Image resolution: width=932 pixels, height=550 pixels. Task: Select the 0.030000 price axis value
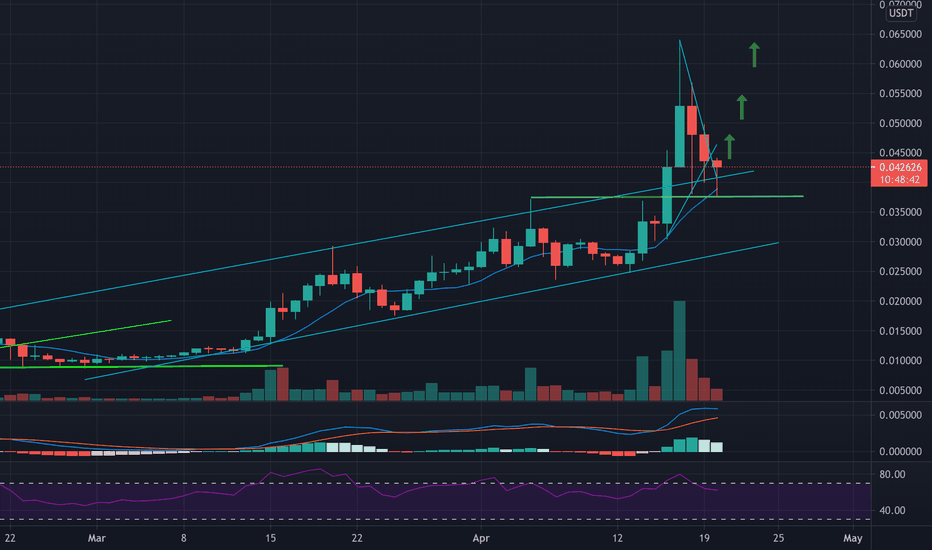(900, 242)
